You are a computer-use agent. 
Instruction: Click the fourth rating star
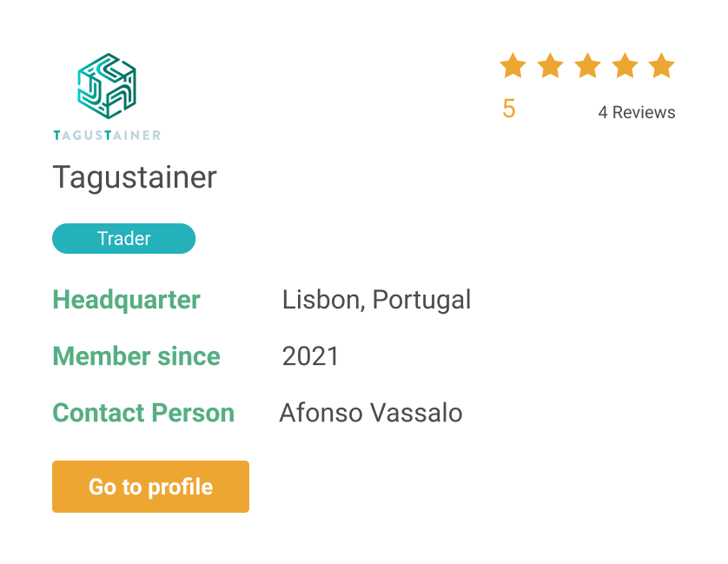(x=625, y=65)
